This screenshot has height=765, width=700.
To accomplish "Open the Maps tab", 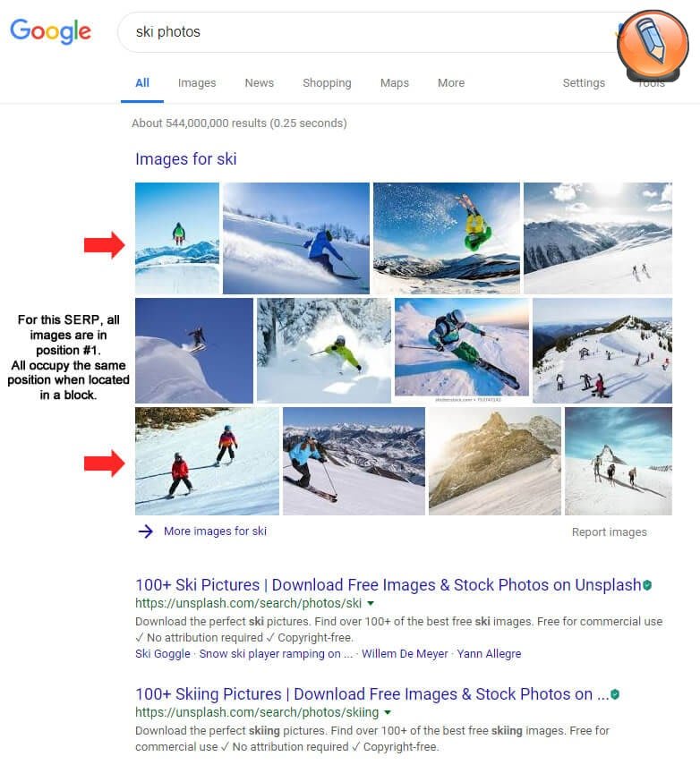I will pos(395,83).
